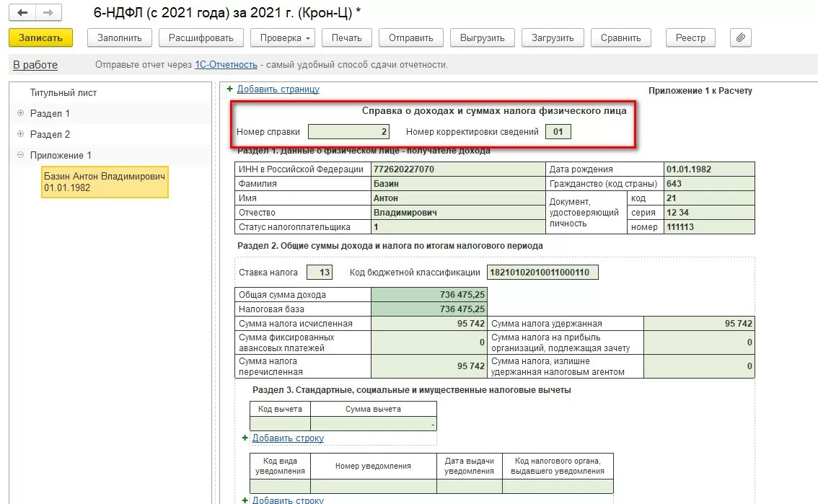Select Титульный лист in the sidebar
The height and width of the screenshot is (504, 818).
[63, 93]
